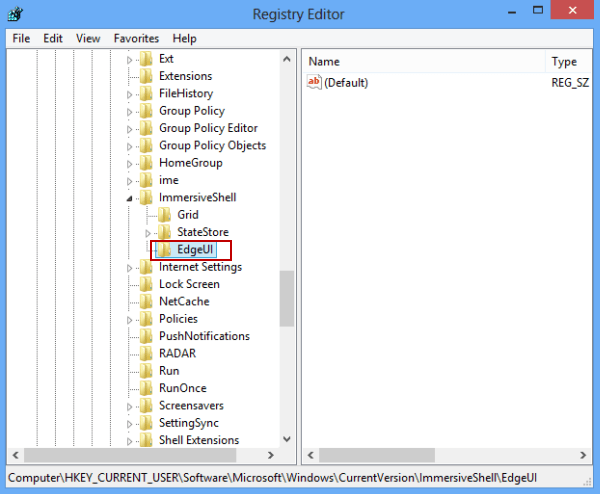Click the FileHistory folder icon

click(x=146, y=93)
